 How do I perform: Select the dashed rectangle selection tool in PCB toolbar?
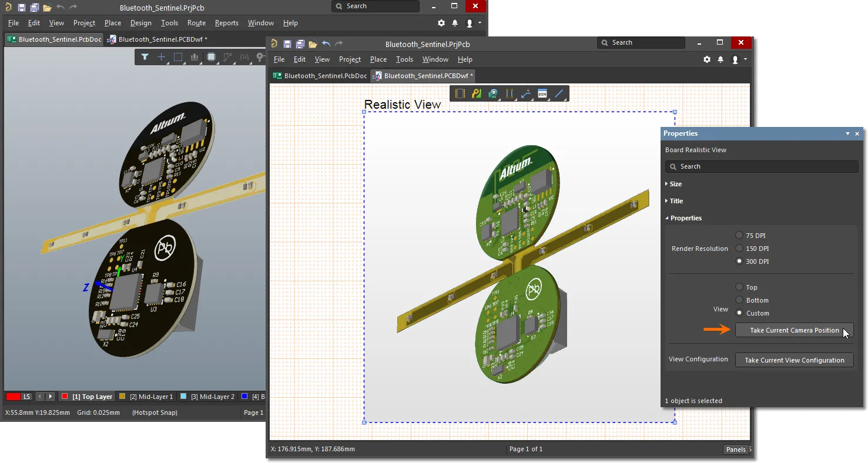[x=178, y=57]
